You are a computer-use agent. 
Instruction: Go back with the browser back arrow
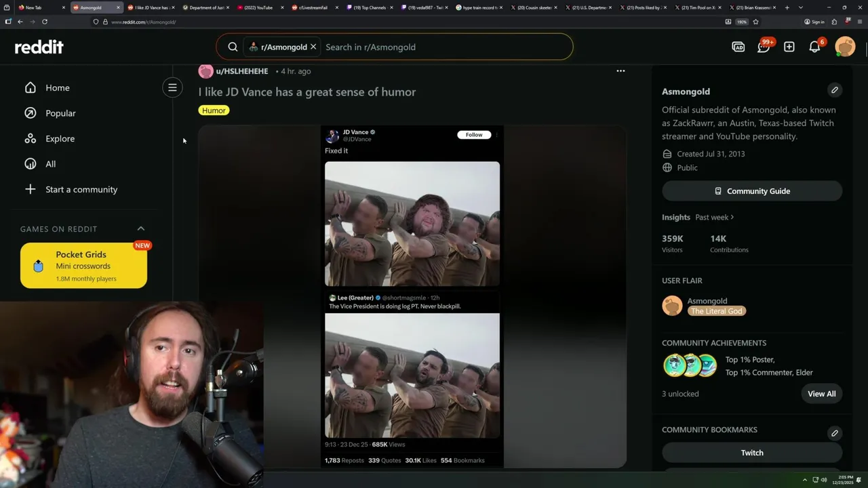coord(20,22)
